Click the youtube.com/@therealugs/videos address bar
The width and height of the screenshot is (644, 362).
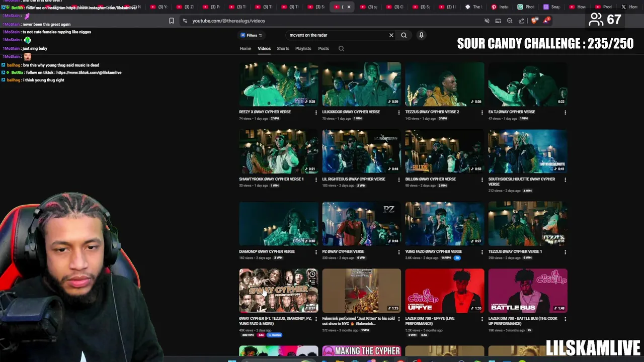point(228,21)
